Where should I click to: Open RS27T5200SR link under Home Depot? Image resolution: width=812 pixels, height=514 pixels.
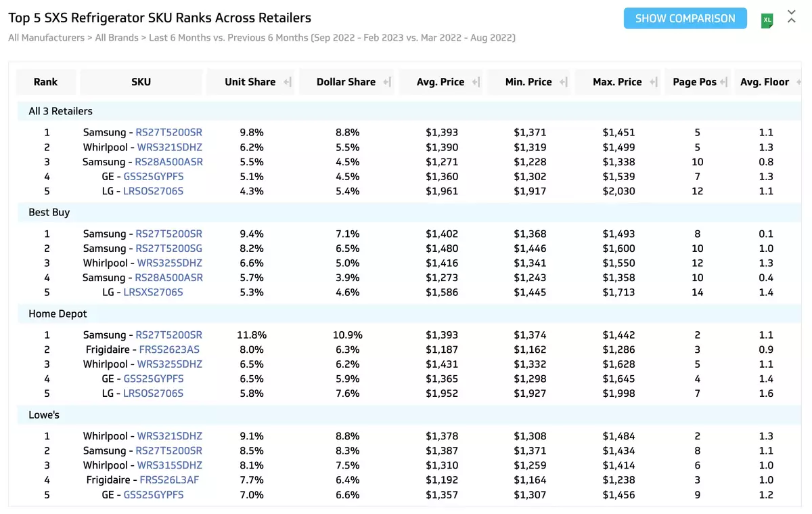click(169, 335)
